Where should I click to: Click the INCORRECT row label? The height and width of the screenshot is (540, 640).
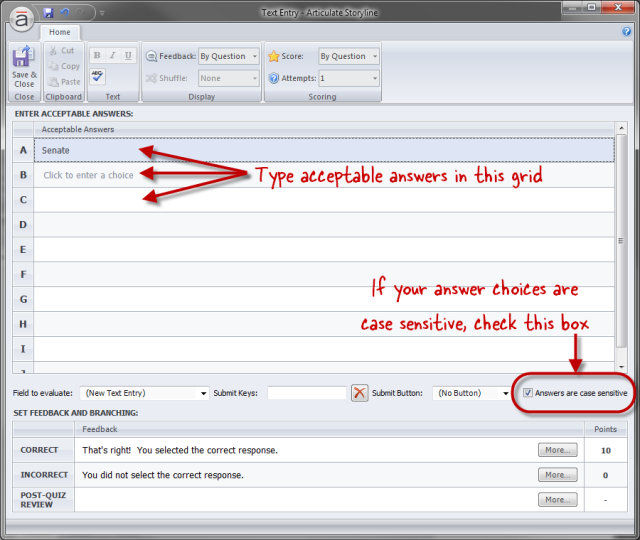click(x=44, y=475)
